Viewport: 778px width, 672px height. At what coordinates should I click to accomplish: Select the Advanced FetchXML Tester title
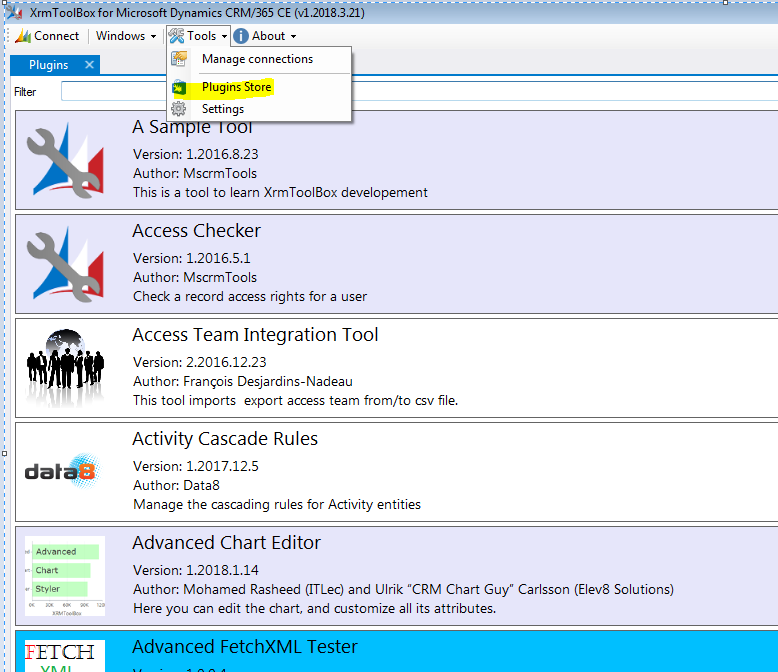coord(245,647)
